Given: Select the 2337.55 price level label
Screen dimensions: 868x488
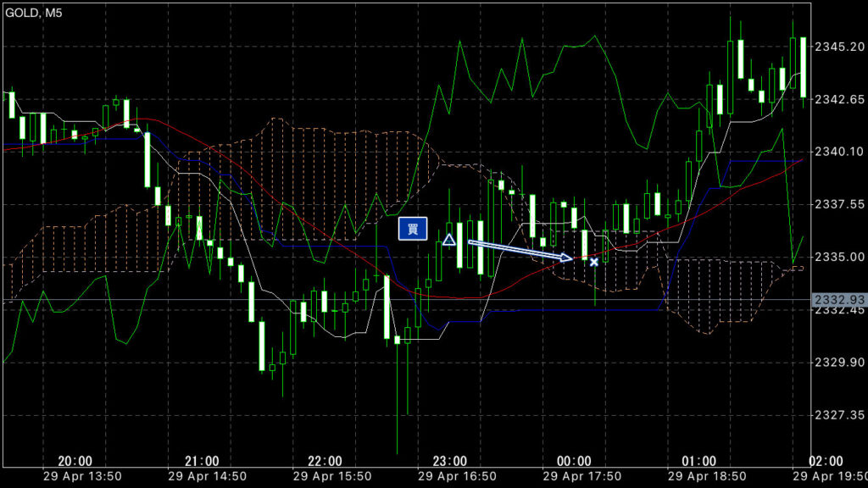Looking at the screenshot, I should click(837, 204).
